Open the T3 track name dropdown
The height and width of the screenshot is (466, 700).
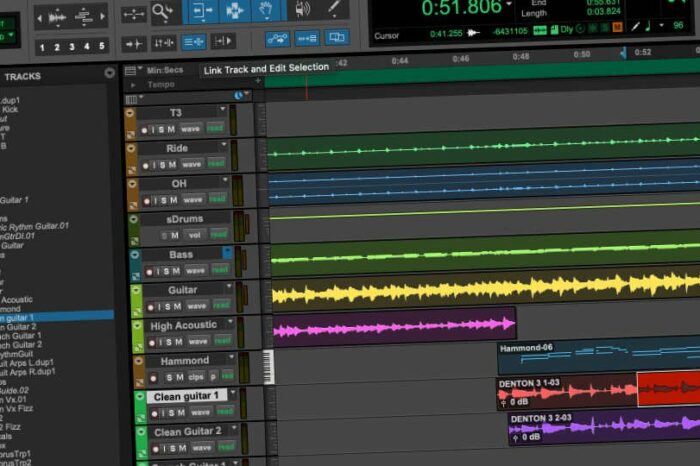pyautogui.click(x=222, y=109)
